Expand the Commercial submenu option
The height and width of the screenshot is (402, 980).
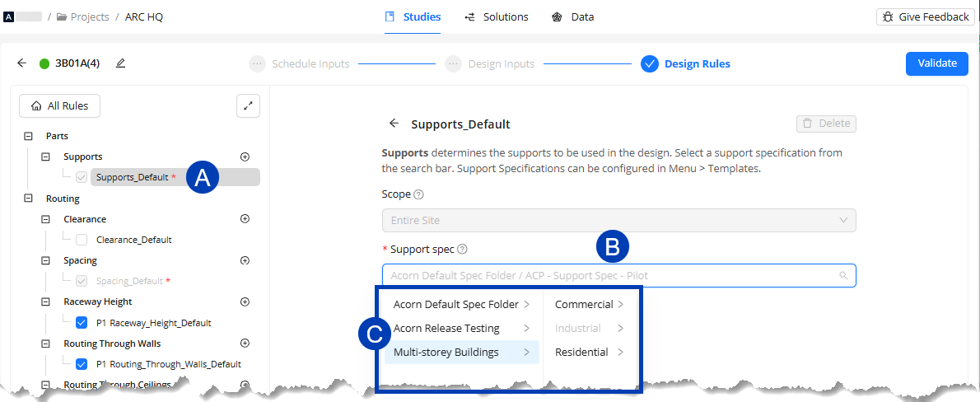[590, 305]
